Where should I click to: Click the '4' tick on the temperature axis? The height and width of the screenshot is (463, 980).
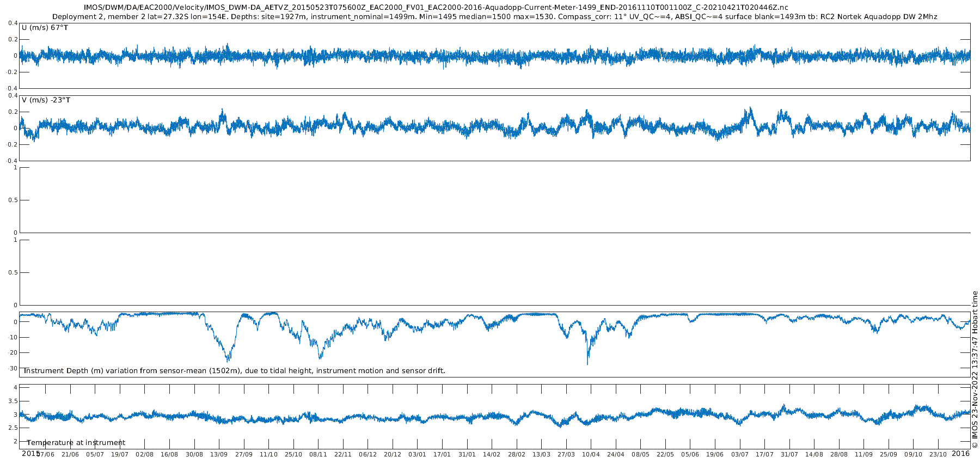click(x=15, y=387)
